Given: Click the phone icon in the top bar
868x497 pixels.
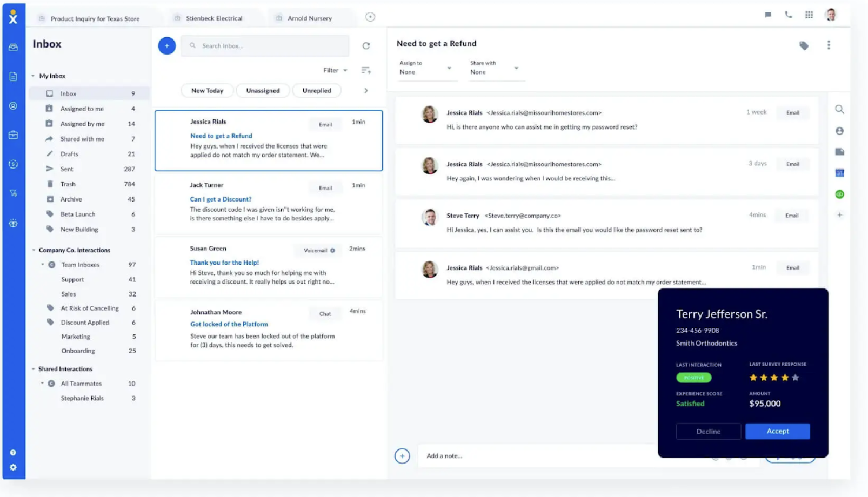Looking at the screenshot, I should coord(788,15).
